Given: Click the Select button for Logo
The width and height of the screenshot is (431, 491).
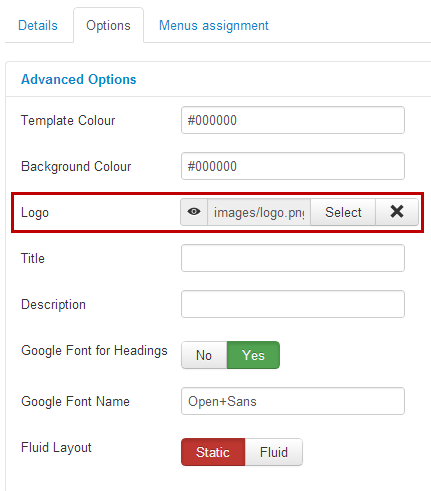Looking at the screenshot, I should (x=343, y=212).
